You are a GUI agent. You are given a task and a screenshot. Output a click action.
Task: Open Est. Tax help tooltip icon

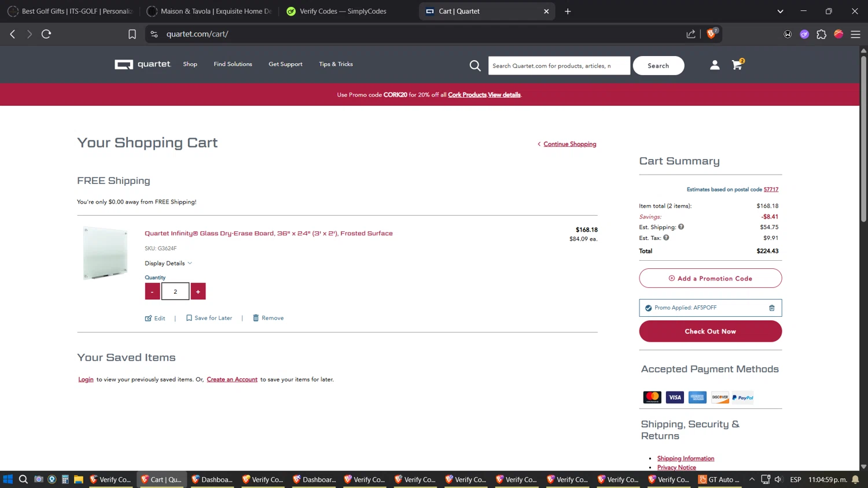(666, 238)
